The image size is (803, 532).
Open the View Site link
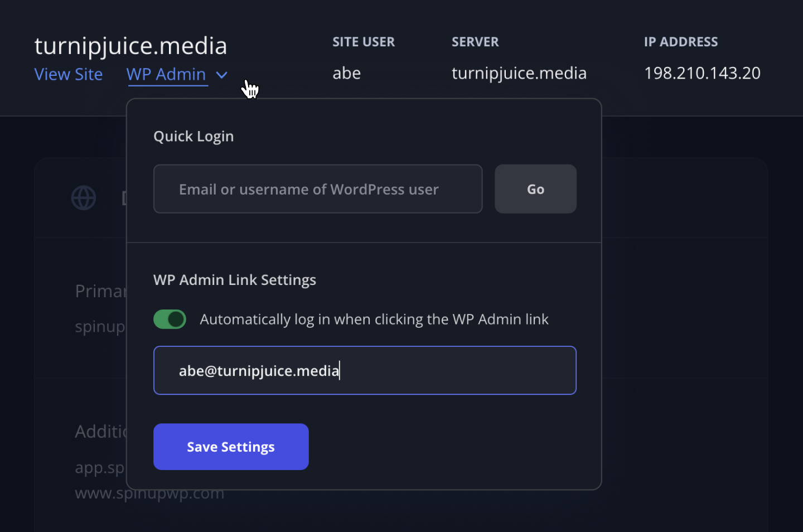click(68, 74)
